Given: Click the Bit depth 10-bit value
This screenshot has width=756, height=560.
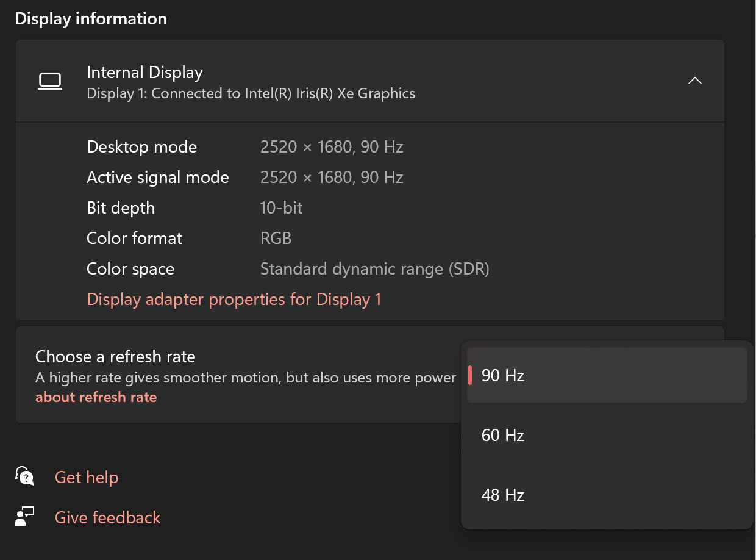Looking at the screenshot, I should click(x=281, y=208).
